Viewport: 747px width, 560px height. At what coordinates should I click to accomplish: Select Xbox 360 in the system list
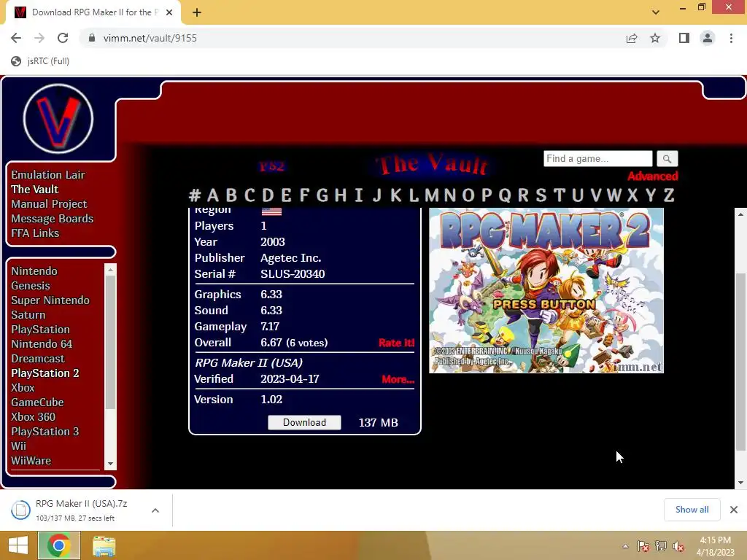(34, 416)
